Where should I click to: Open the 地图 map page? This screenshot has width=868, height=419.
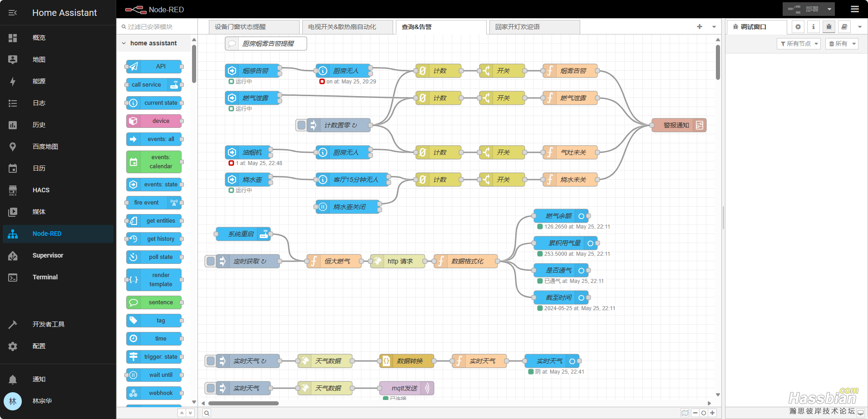(x=58, y=59)
